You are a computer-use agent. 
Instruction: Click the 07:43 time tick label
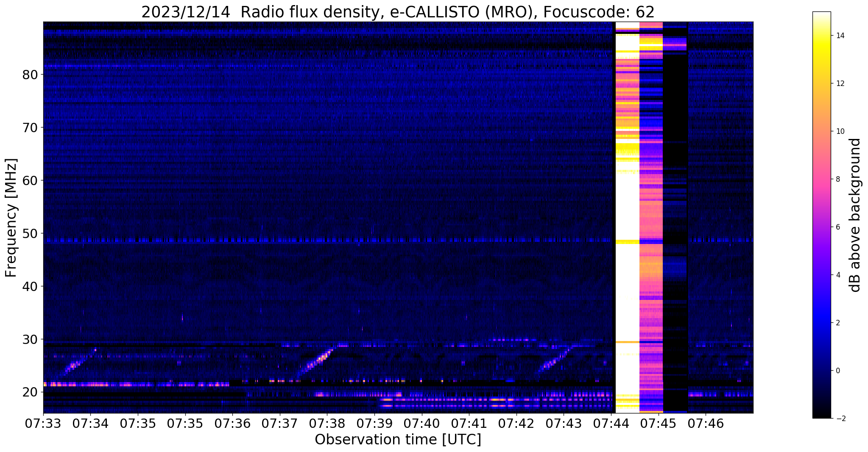point(564,424)
